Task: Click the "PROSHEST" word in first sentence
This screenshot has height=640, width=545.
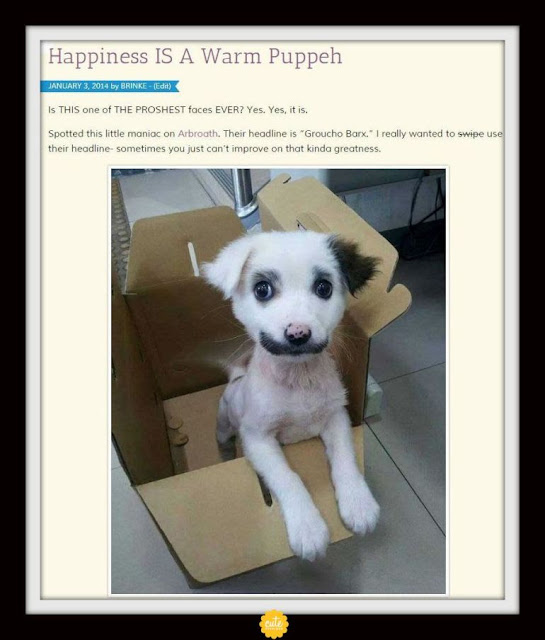Action: 160,110
